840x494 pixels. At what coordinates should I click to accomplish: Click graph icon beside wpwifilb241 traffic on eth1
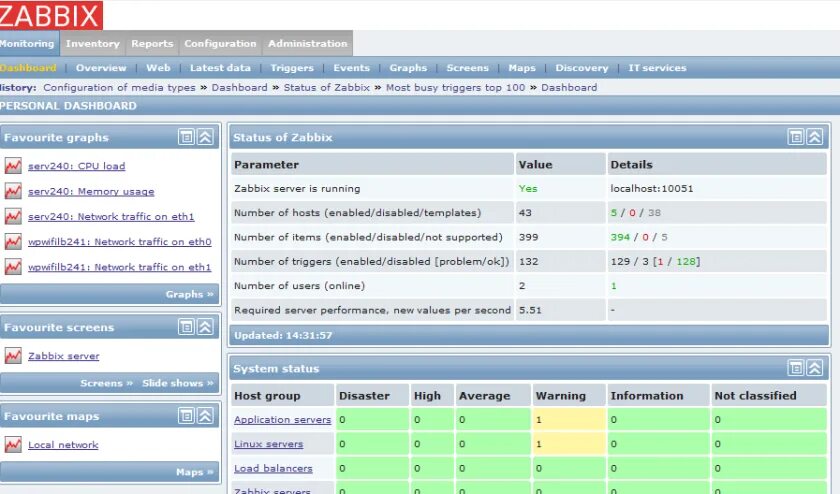[x=13, y=266]
